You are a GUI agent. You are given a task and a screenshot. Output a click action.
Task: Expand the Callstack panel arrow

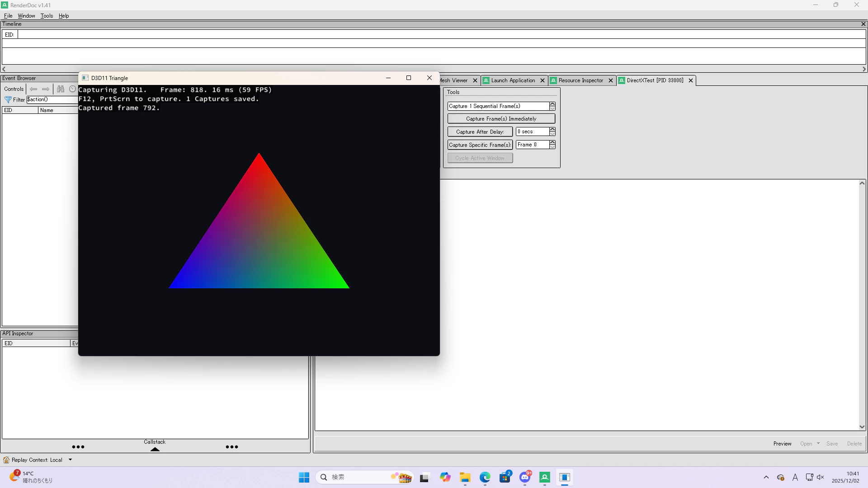pyautogui.click(x=155, y=449)
